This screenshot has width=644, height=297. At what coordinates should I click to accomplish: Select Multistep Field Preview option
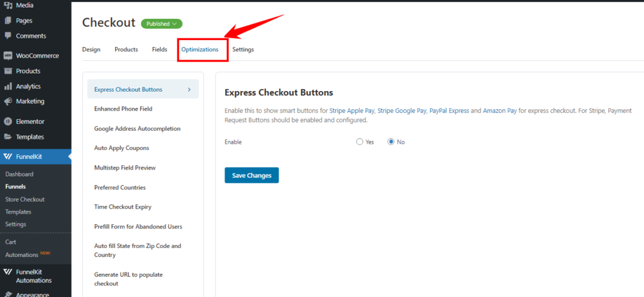(x=125, y=168)
